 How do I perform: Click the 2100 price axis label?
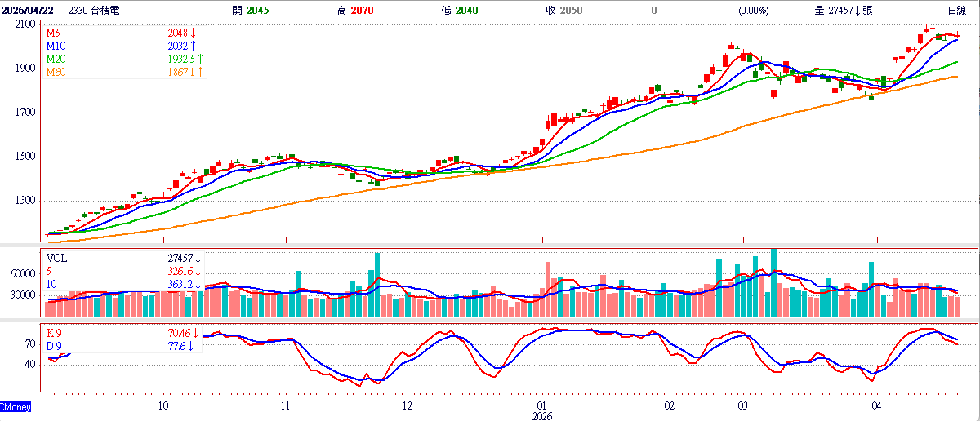(x=24, y=24)
